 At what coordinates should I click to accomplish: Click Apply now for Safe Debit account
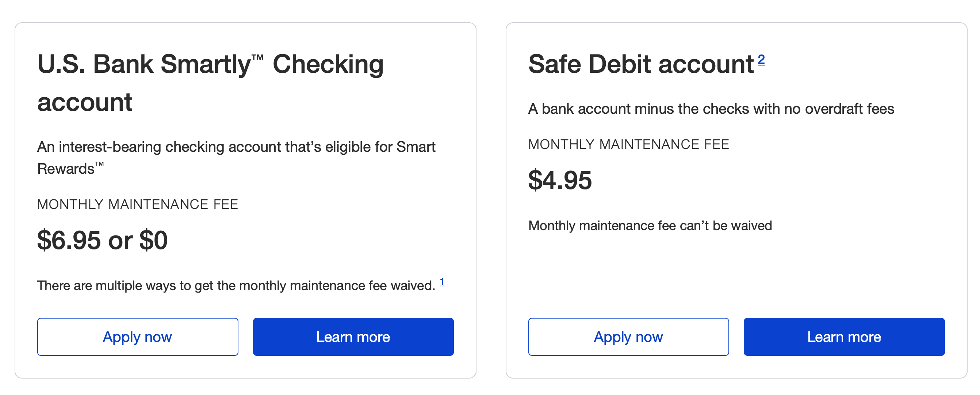coord(628,337)
